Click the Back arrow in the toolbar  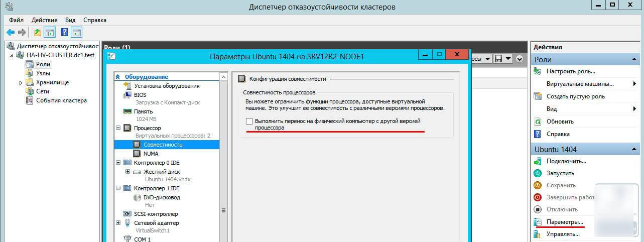click(11, 33)
